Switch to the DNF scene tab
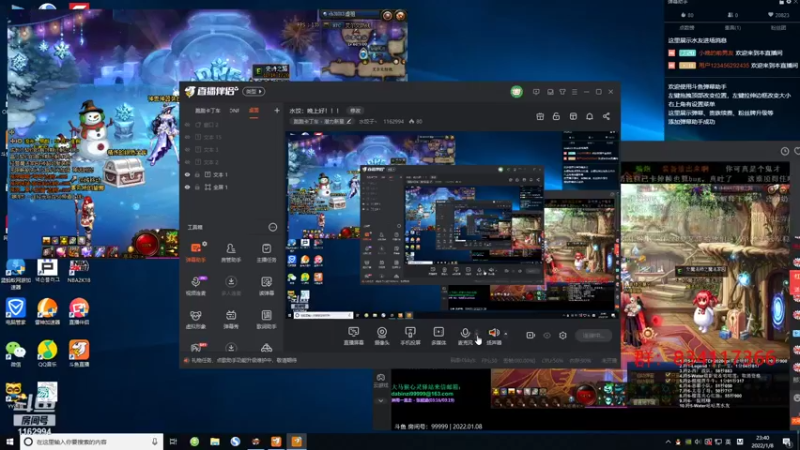Viewport: 800px width, 450px height. tap(234, 110)
